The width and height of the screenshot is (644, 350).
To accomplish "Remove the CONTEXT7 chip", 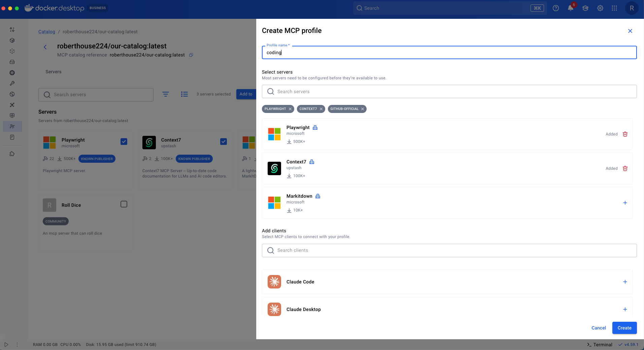I will (x=321, y=109).
